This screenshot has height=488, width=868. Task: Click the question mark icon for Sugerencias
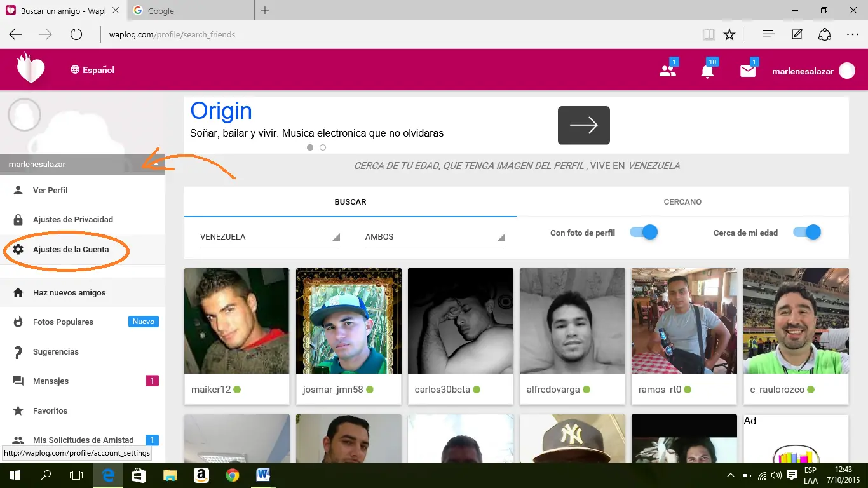point(18,351)
